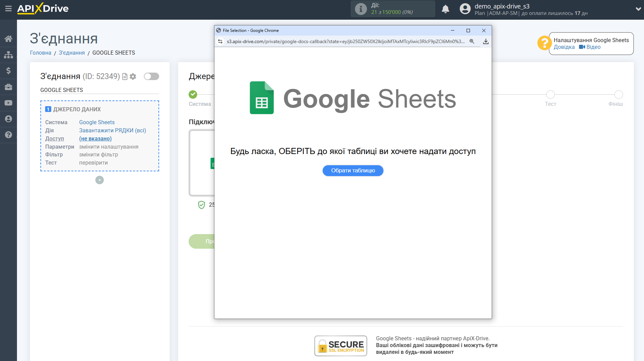This screenshot has height=361, width=644.
Task: Click the popup address bar URL
Action: pyautogui.click(x=345, y=41)
